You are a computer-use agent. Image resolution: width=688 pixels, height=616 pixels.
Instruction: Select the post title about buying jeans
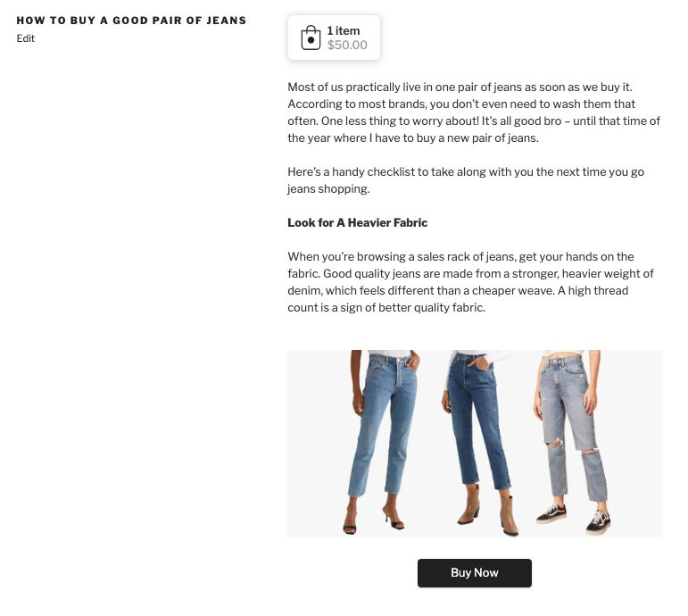[x=131, y=21]
